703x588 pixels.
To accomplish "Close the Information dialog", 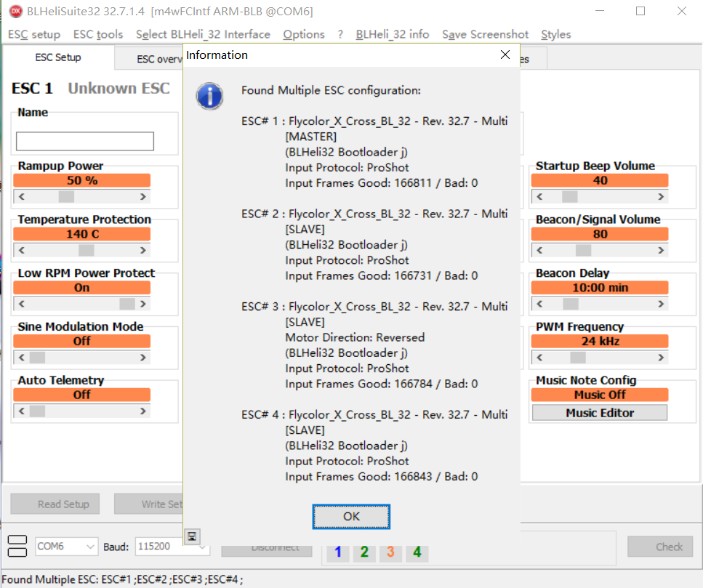I will click(x=505, y=55).
